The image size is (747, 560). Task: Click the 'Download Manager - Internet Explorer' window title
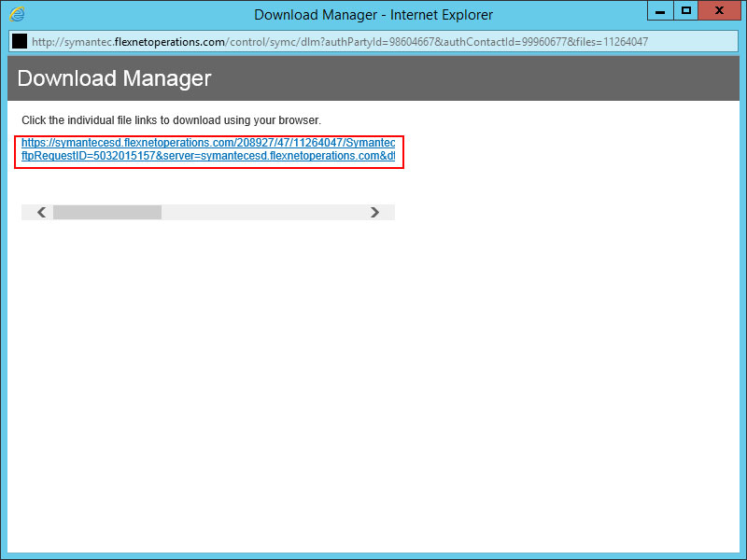(373, 15)
